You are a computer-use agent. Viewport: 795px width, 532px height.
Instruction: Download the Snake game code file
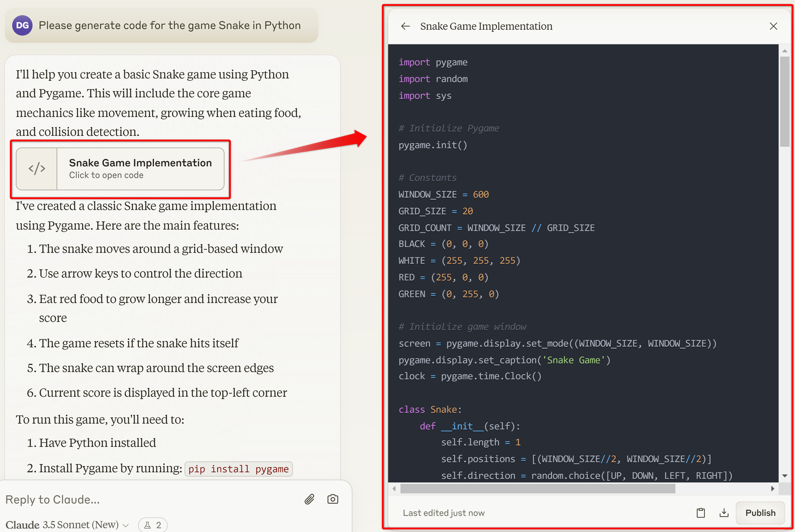(724, 513)
